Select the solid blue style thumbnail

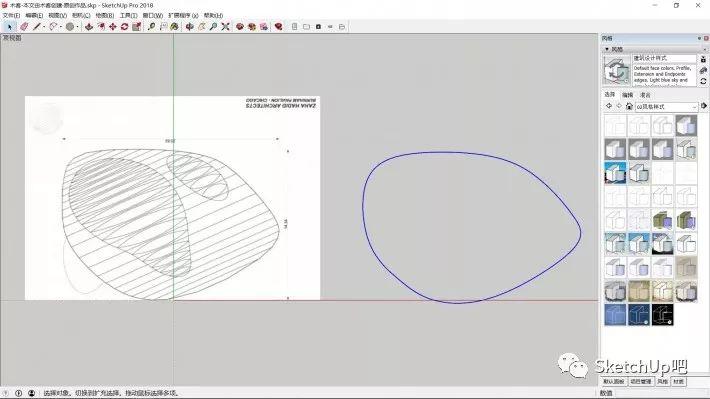coord(615,315)
